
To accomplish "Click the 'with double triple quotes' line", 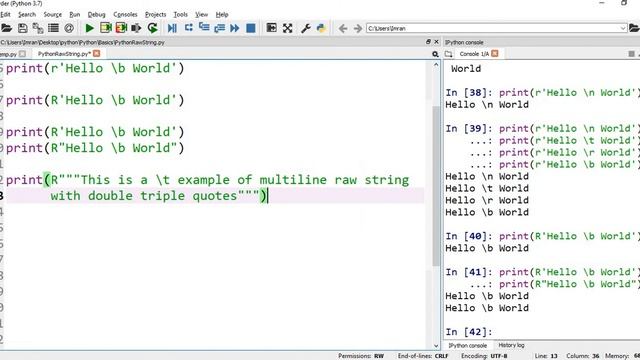I will [x=159, y=196].
